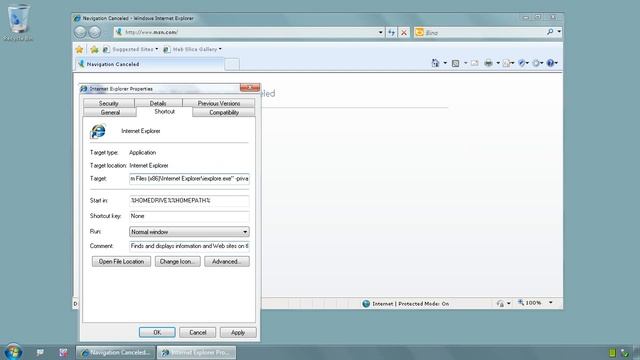This screenshot has height=360, width=640.
Task: Select the Shortcut tab
Action: point(164,111)
